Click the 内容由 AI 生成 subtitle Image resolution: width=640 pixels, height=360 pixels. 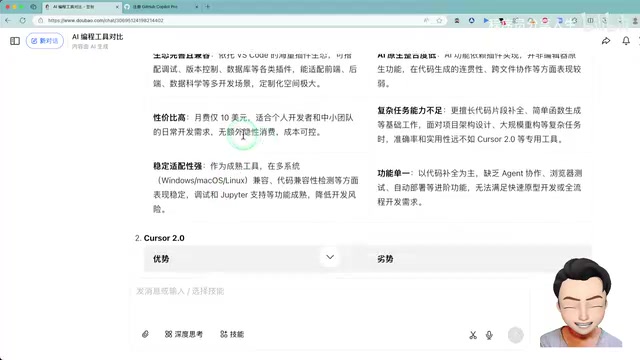click(x=90, y=47)
